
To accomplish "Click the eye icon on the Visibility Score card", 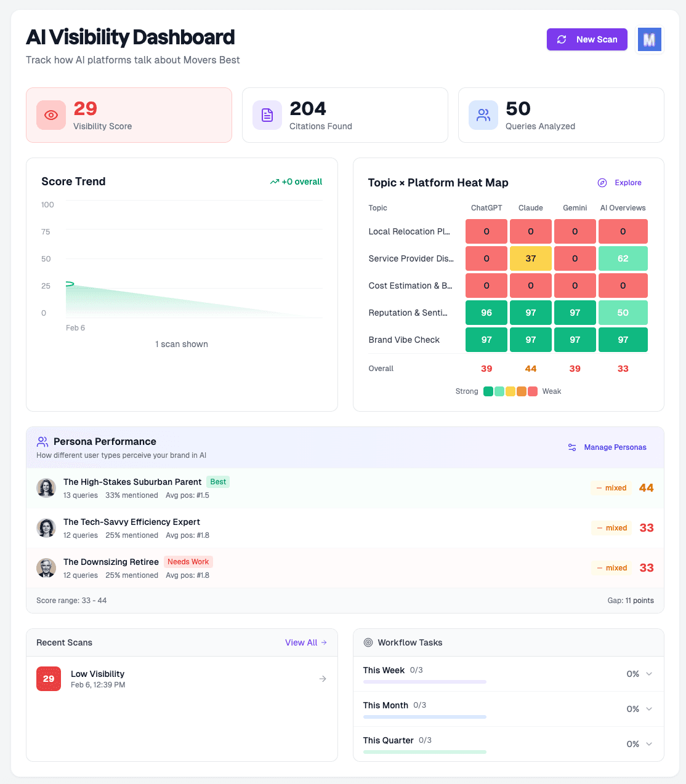I will tap(50, 115).
